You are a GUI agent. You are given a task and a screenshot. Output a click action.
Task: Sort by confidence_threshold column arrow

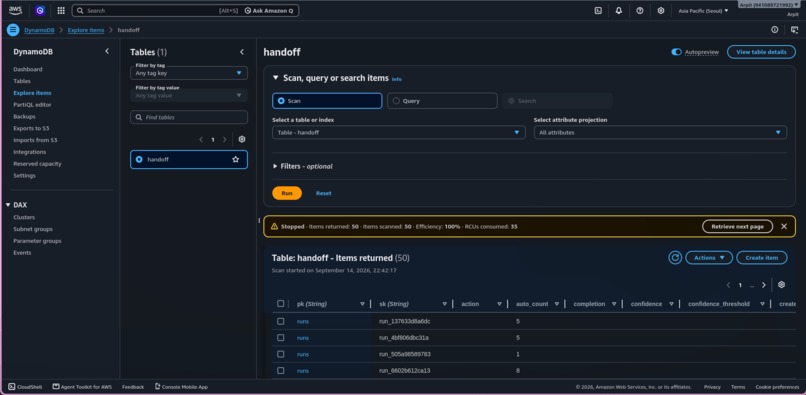point(762,304)
